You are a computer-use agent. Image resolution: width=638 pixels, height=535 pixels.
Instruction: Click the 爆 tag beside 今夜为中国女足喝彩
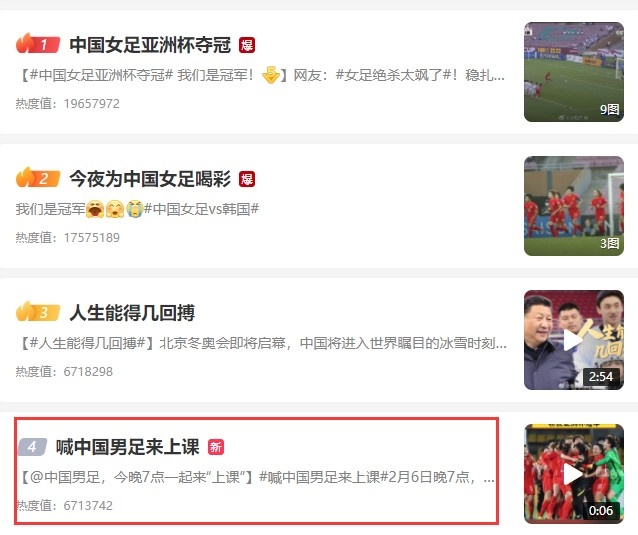[247, 179]
